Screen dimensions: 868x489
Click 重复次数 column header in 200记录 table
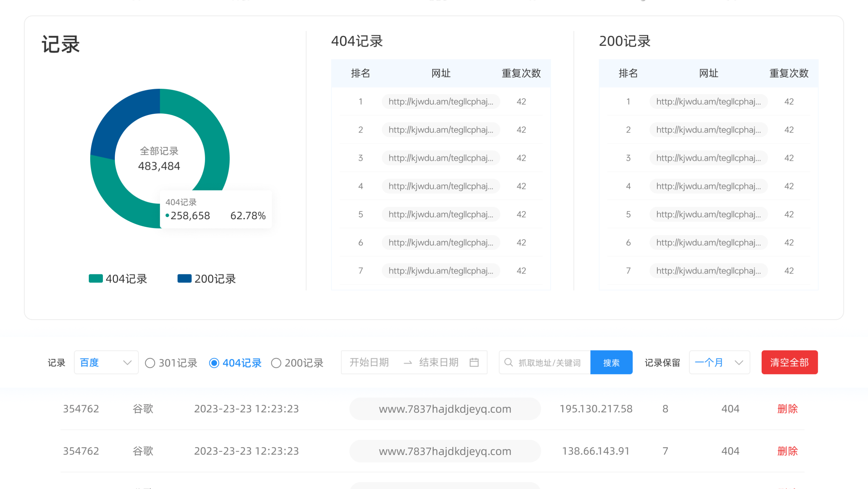[x=789, y=73]
